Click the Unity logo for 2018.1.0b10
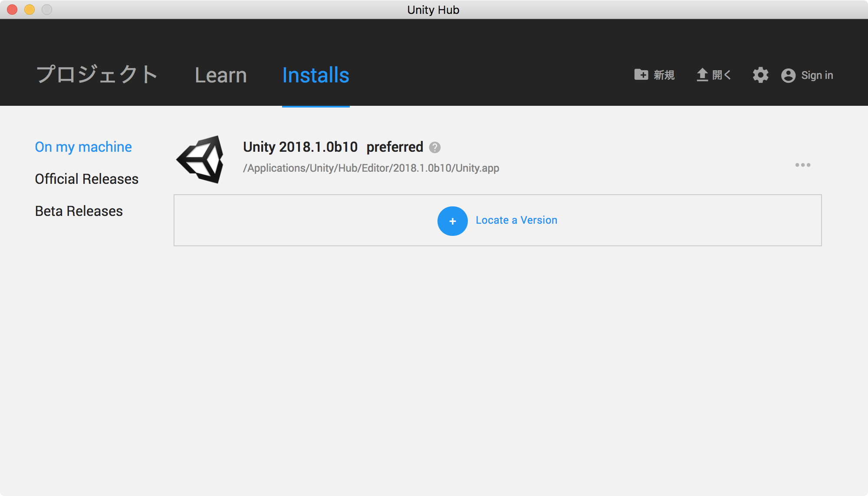Screen dimensions: 868x496 [200, 159]
